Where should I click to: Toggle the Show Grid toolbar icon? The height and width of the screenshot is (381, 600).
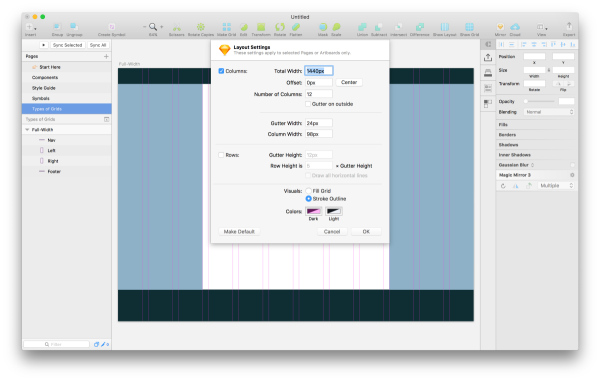(470, 26)
